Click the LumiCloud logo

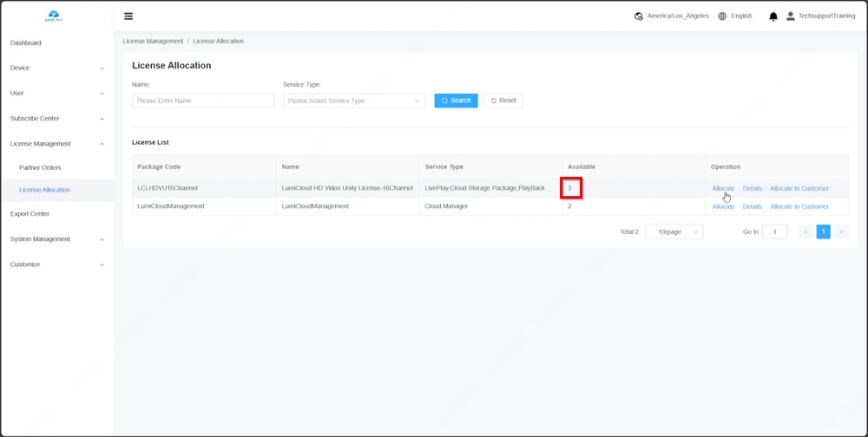(x=54, y=16)
